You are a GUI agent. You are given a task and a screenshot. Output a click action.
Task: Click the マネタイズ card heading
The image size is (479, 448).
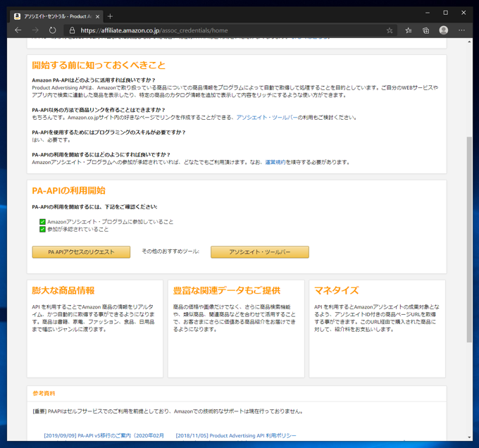[x=336, y=290]
